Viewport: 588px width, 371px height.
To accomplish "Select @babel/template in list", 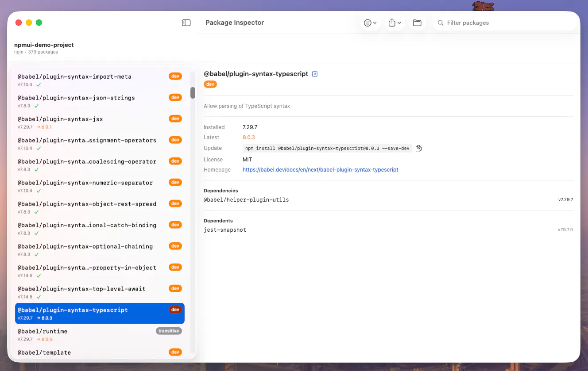I will pos(100,352).
